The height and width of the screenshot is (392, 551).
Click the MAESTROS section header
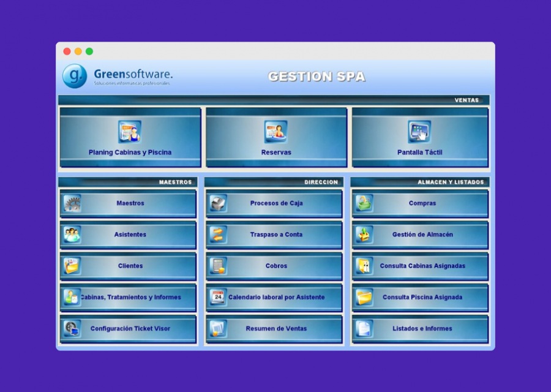[128, 182]
